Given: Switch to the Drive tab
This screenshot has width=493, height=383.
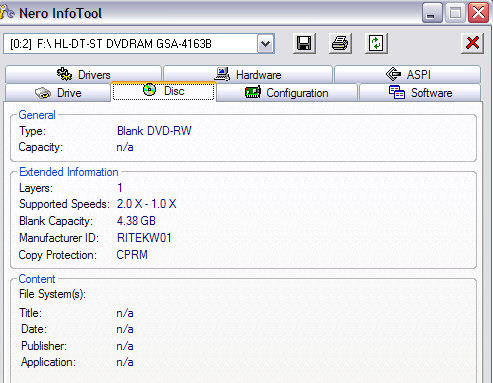Looking at the screenshot, I should click(58, 93).
